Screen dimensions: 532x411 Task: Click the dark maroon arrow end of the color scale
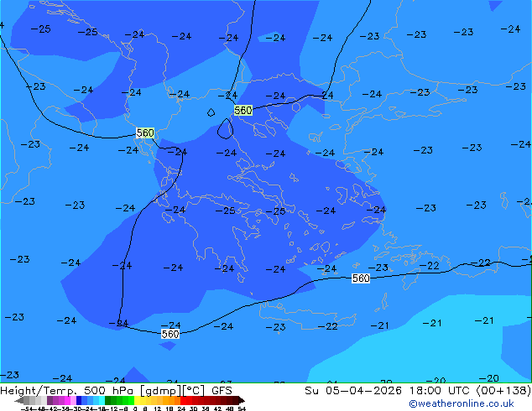pyautogui.click(x=242, y=401)
